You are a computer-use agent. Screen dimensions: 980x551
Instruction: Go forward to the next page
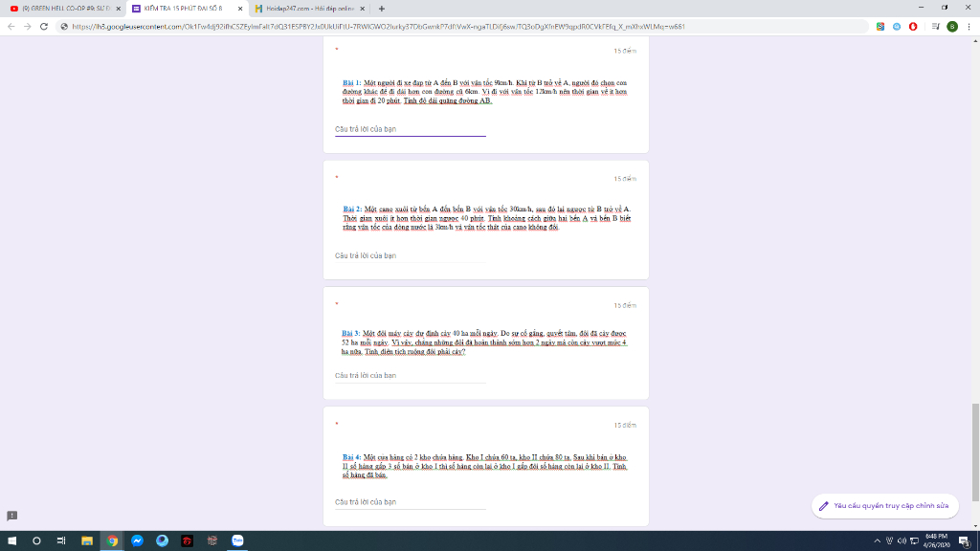pyautogui.click(x=28, y=26)
